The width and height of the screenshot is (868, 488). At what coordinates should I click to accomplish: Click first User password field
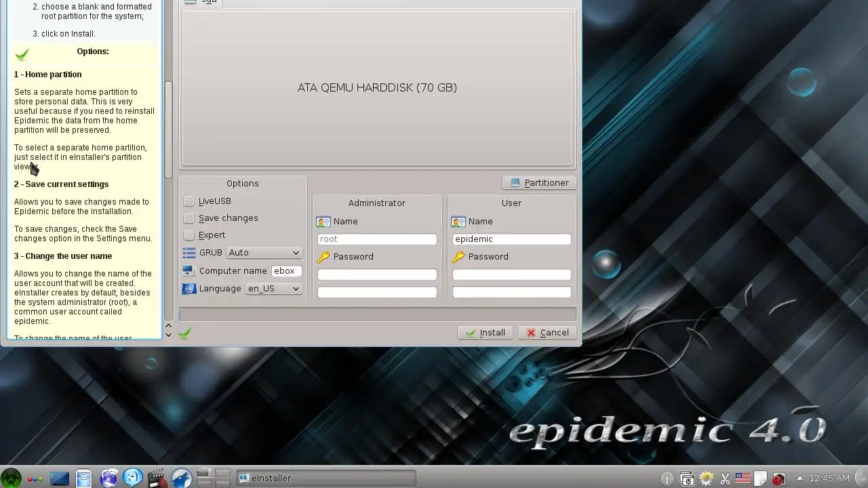point(512,274)
